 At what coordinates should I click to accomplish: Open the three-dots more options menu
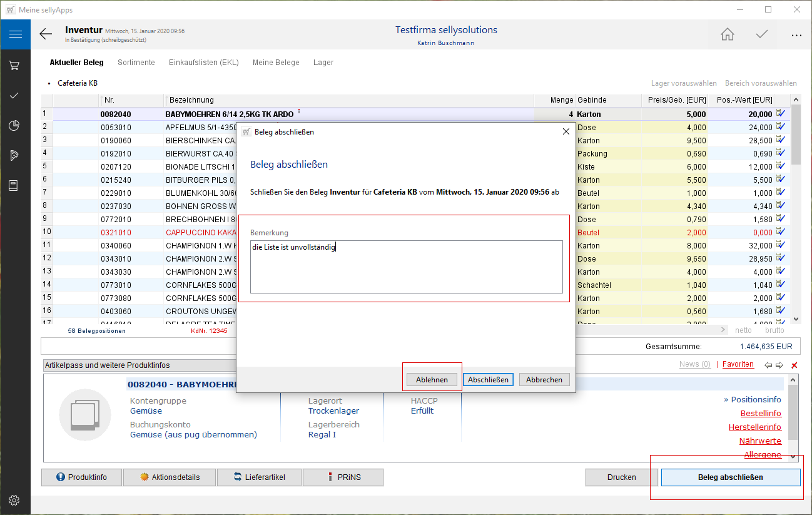coord(796,35)
